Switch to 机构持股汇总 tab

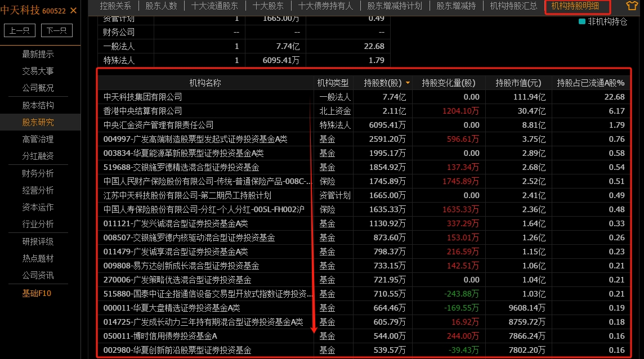(514, 6)
